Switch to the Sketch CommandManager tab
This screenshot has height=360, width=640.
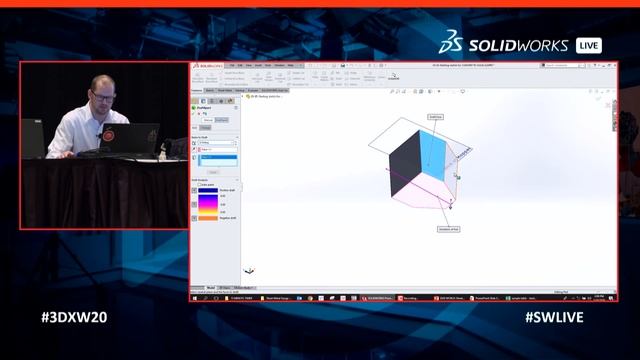pos(210,91)
